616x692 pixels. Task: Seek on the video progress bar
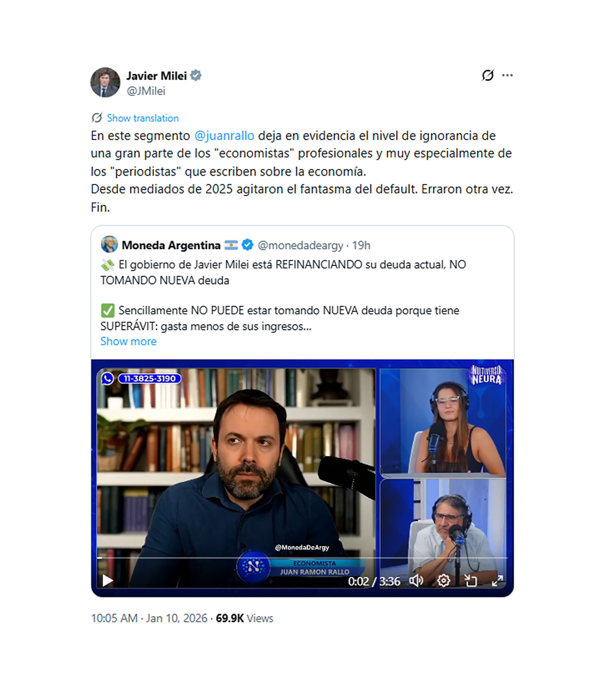point(302,557)
